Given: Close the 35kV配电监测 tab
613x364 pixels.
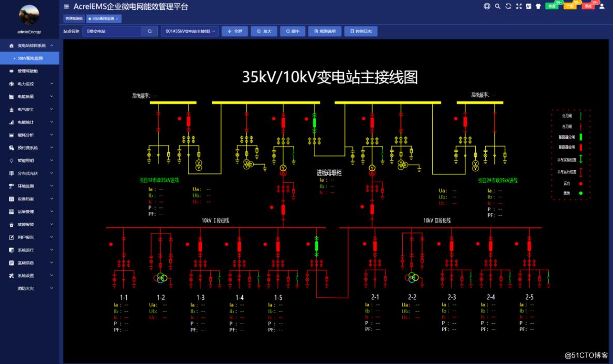Looking at the screenshot, I should (117, 19).
